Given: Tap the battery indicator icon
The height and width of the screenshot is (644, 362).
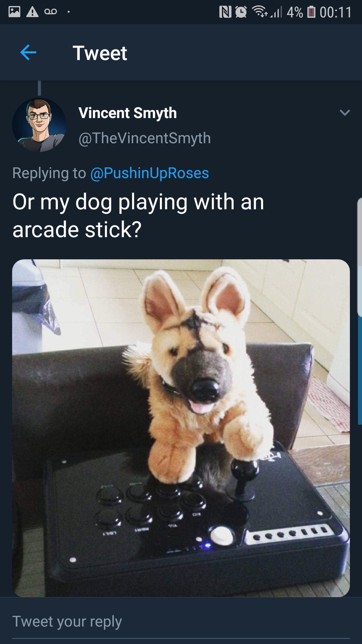Looking at the screenshot, I should 311,12.
